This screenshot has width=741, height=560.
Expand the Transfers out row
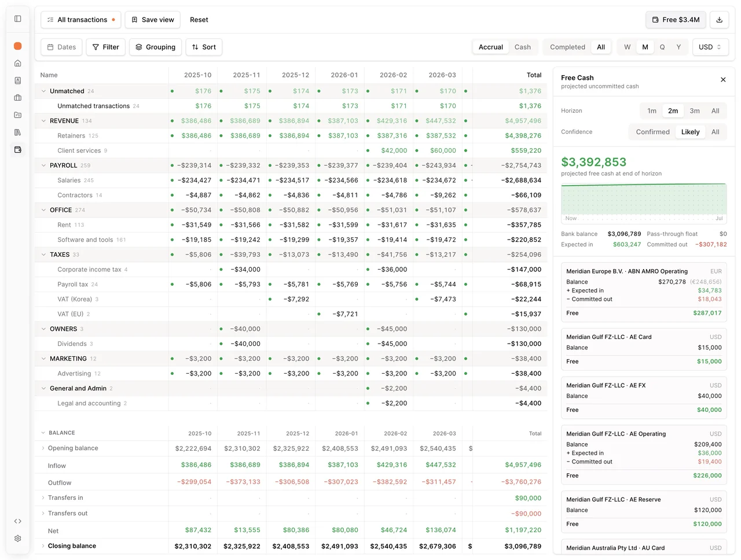(43, 513)
